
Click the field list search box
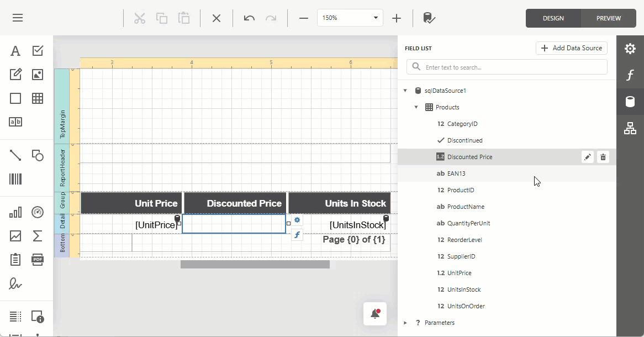(x=507, y=67)
